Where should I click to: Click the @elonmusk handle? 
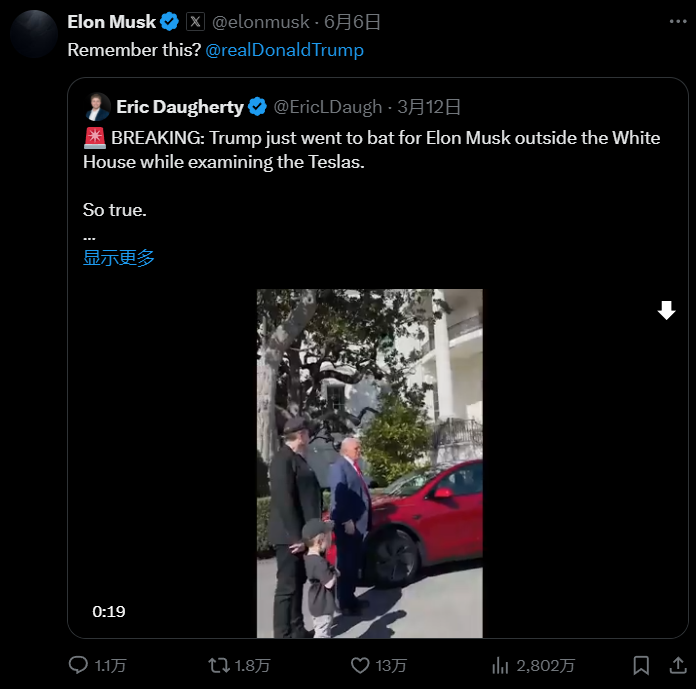tap(259, 22)
